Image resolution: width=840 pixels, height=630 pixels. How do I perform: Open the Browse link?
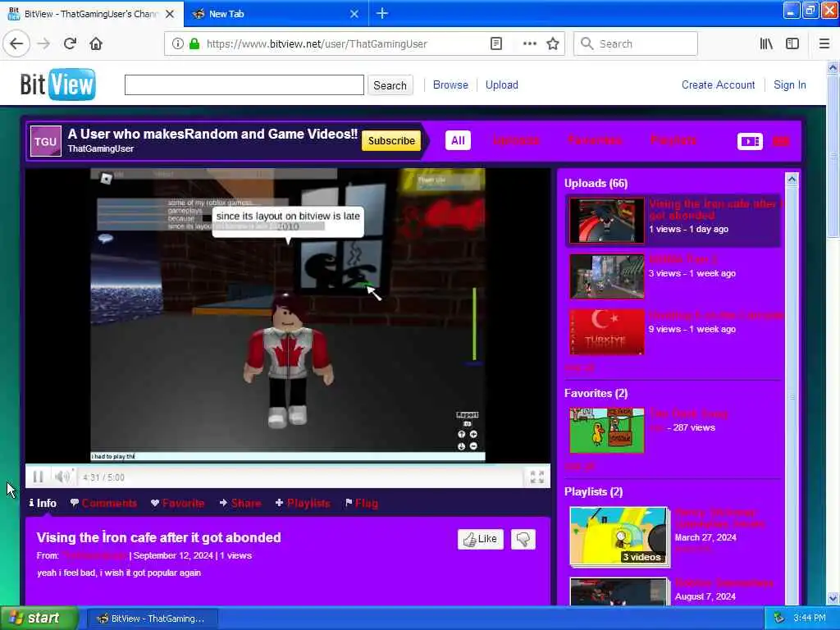[x=450, y=84]
